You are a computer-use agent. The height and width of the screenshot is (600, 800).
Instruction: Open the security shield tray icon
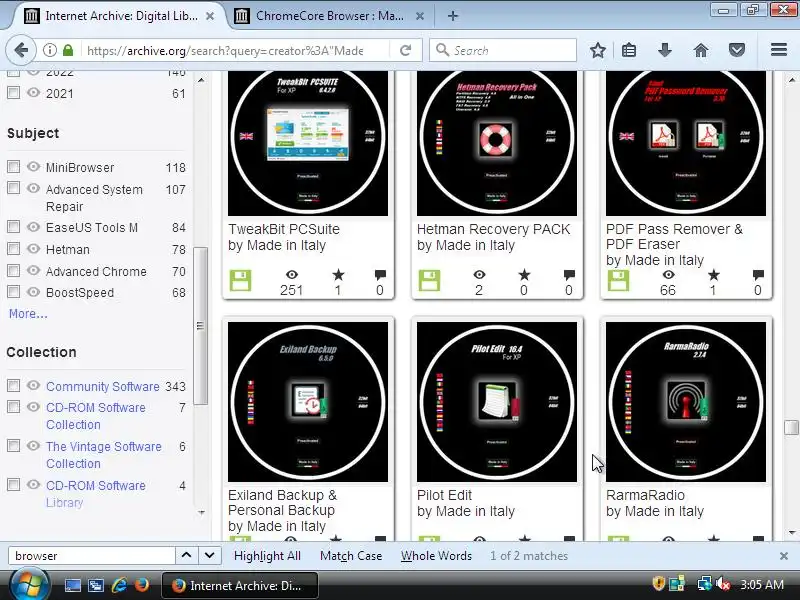point(659,584)
